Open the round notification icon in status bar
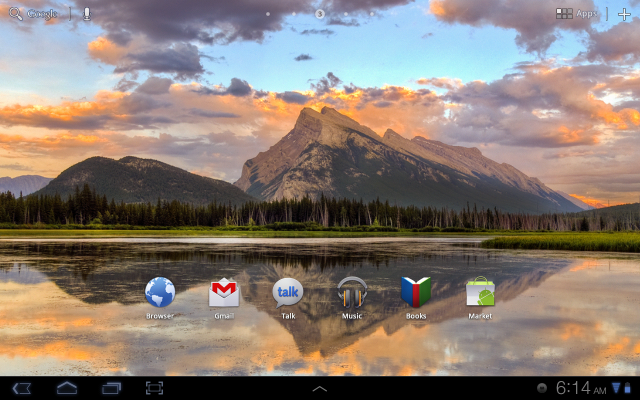 542,388
